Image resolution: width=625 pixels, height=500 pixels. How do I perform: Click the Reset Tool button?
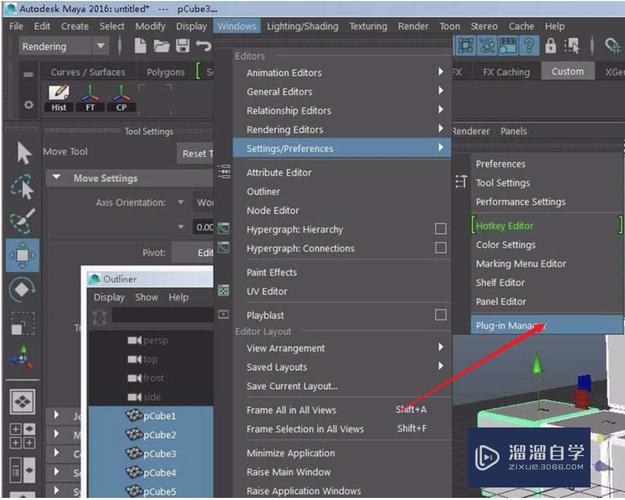pos(195,153)
